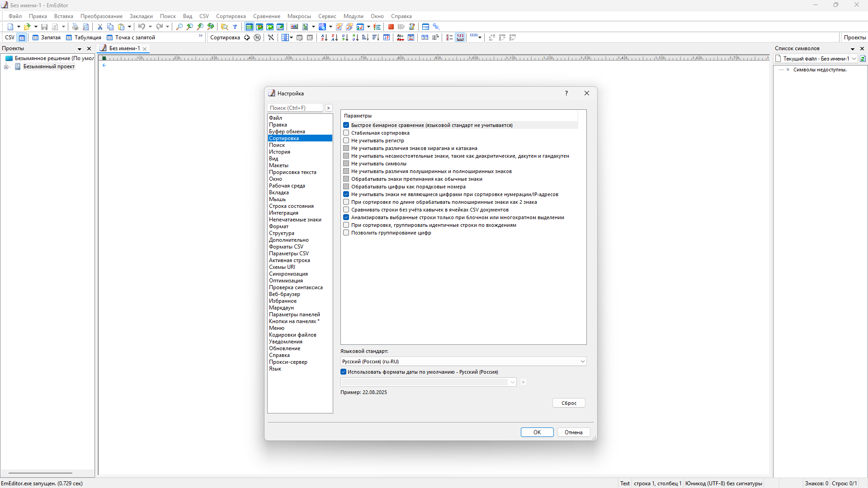Screen dimensions: 868x488
Task: Open new file dropdown arrow in toolbar
Action: coord(19,27)
